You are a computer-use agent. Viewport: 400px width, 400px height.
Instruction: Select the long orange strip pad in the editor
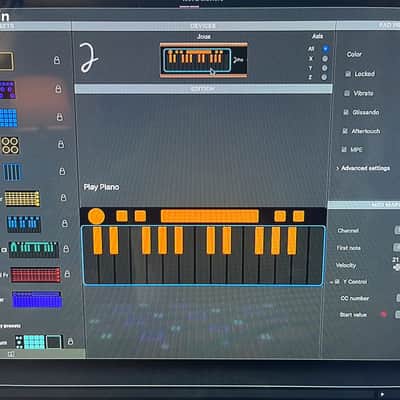210,216
